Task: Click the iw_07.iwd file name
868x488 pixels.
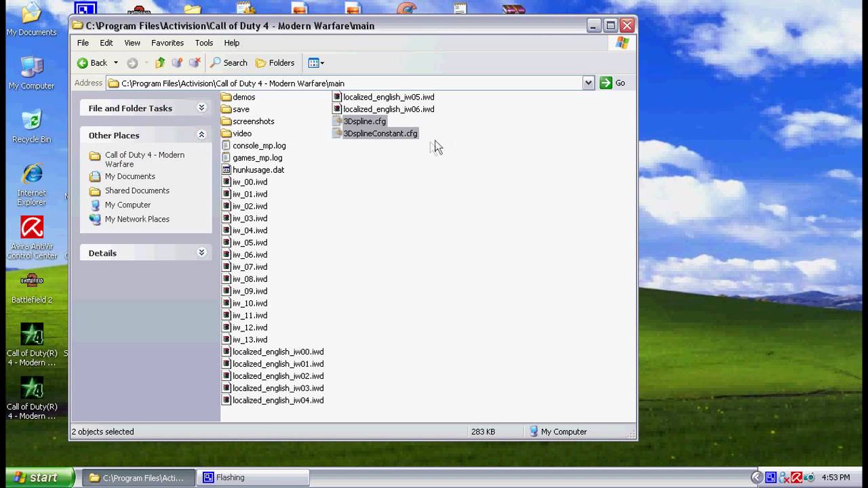Action: click(x=250, y=267)
